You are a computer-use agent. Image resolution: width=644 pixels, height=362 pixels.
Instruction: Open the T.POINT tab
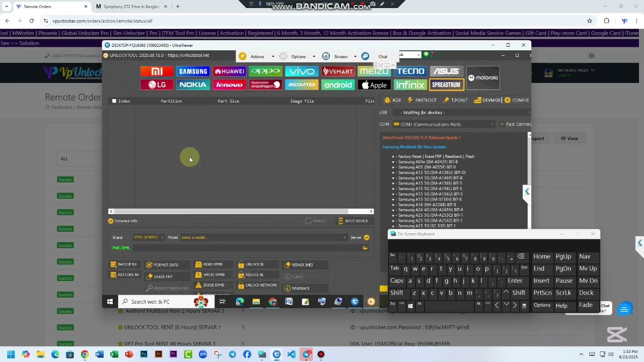coord(455,100)
